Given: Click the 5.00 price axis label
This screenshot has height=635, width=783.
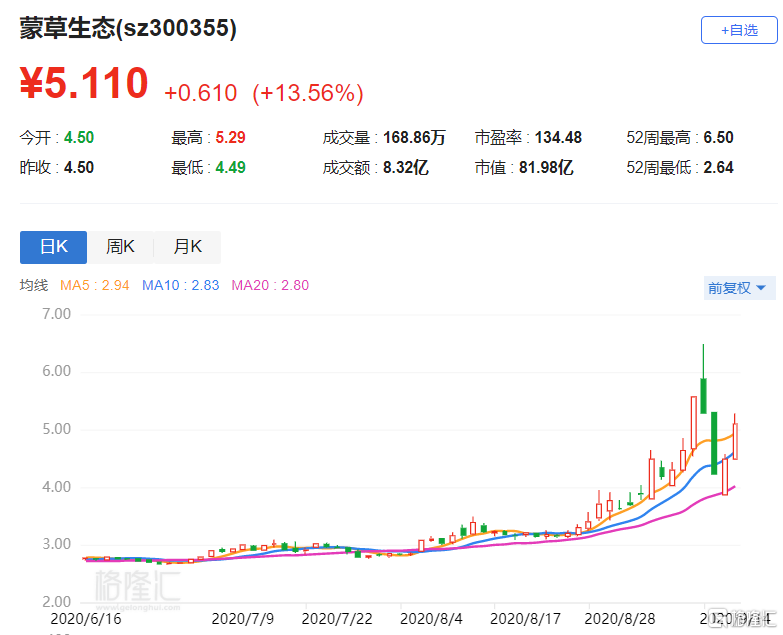Looking at the screenshot, I should [x=56, y=429].
